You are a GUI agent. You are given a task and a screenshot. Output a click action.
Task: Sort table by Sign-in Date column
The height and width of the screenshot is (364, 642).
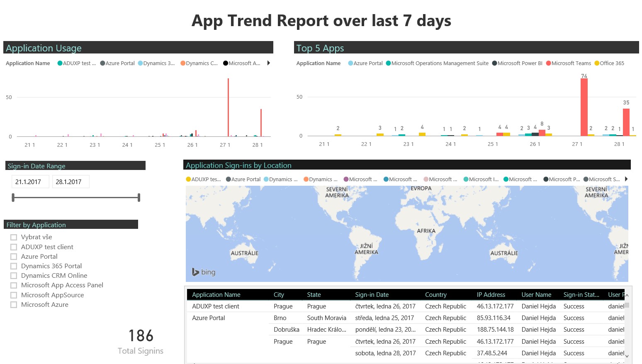pos(372,295)
